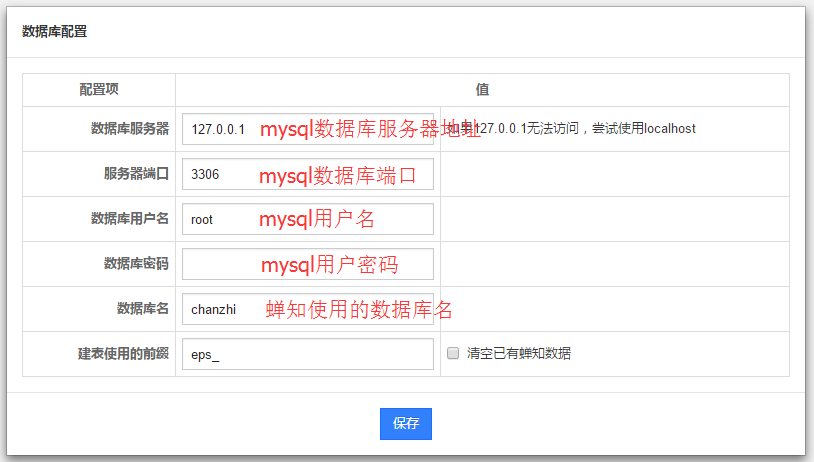Click the 数据库密码 row label
Viewport: 814px width, 462px height.
coord(136,264)
